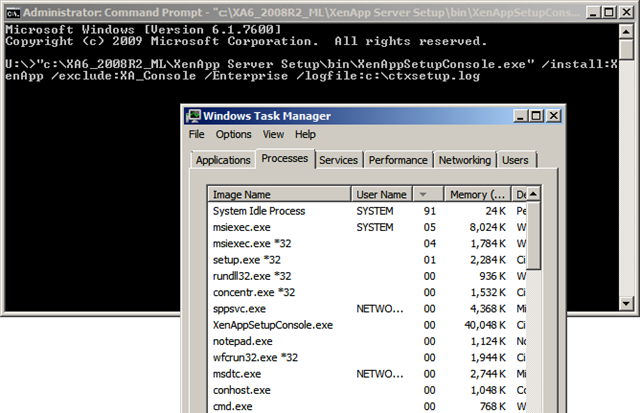Click the 8,024 K memory value
Screen dimensions: 640x413
tap(487, 227)
